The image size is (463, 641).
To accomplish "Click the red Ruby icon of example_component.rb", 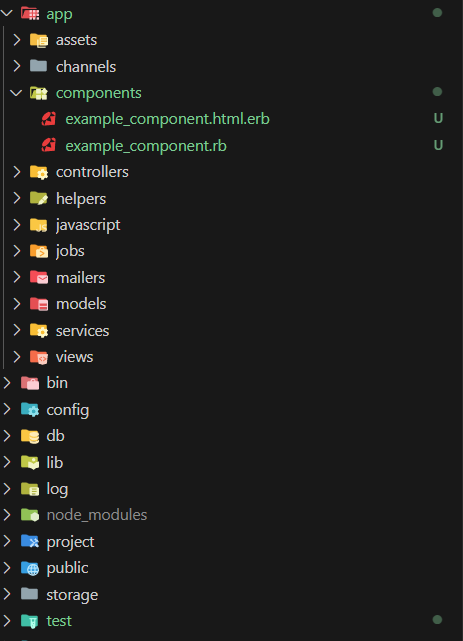I will point(49,145).
